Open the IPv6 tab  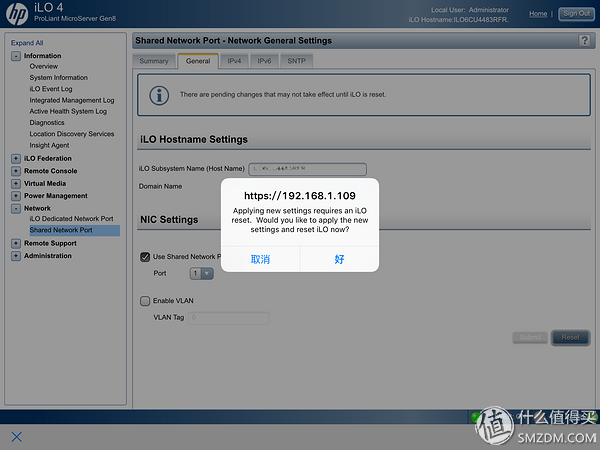[x=264, y=61]
